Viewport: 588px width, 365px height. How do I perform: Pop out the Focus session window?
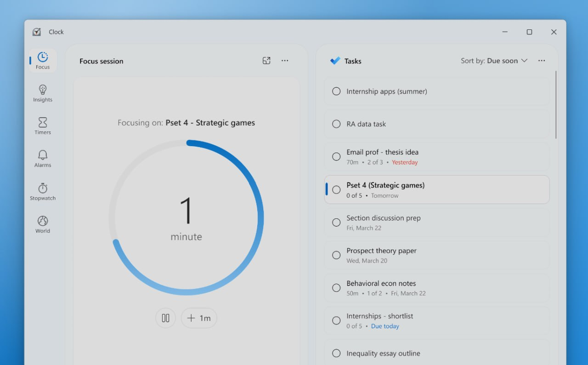(x=266, y=60)
